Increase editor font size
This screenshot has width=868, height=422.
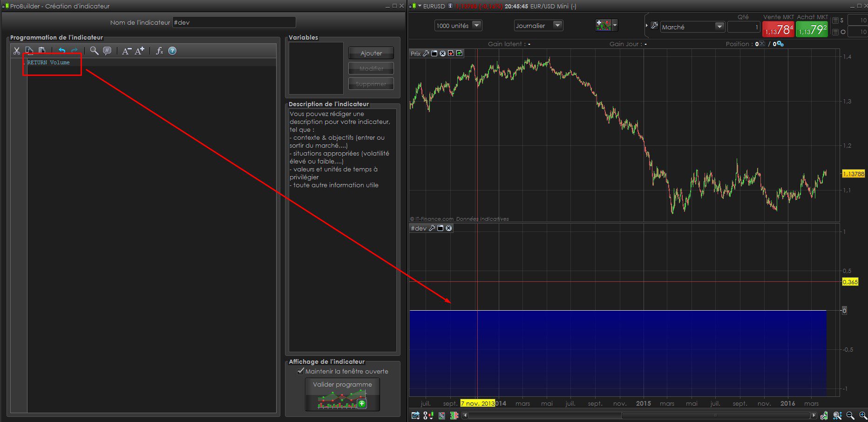pyautogui.click(x=140, y=51)
